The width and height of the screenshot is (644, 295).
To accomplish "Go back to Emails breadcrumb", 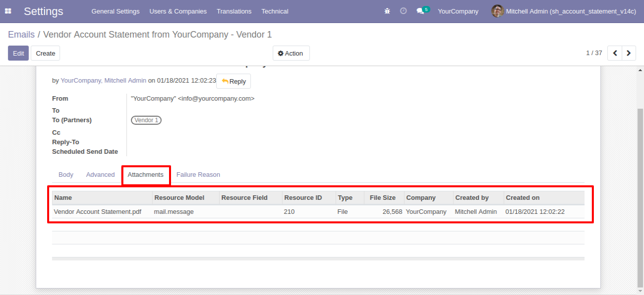I will point(21,35).
